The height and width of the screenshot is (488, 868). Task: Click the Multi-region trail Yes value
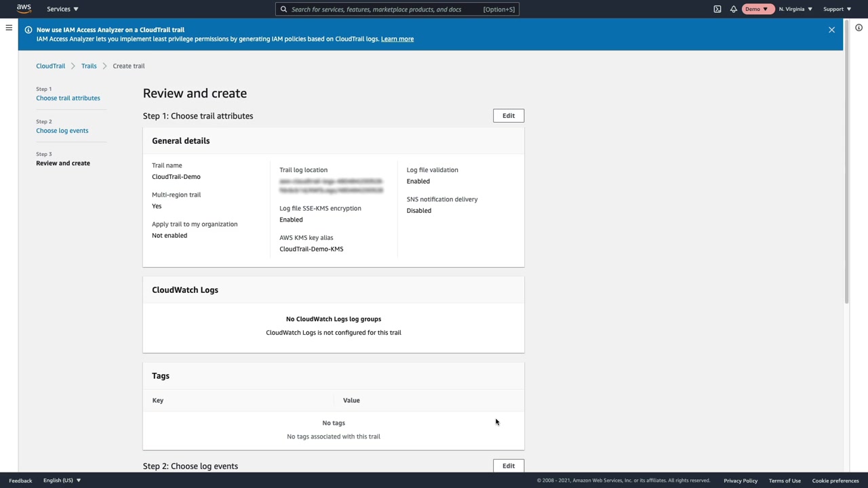point(157,206)
